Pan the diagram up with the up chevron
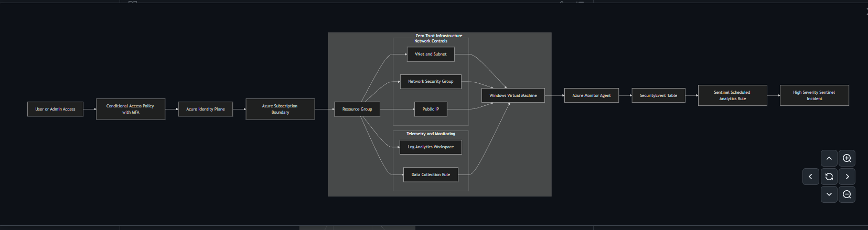 pos(829,158)
